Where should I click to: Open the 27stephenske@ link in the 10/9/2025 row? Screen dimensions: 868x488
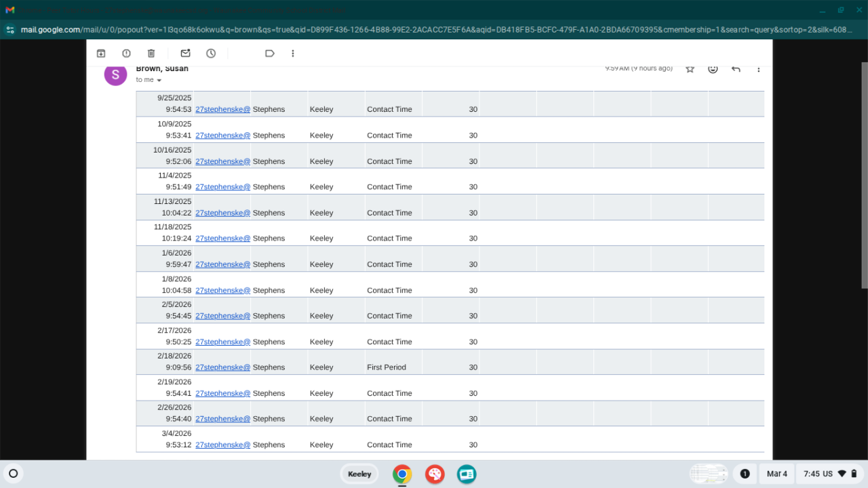coord(223,136)
